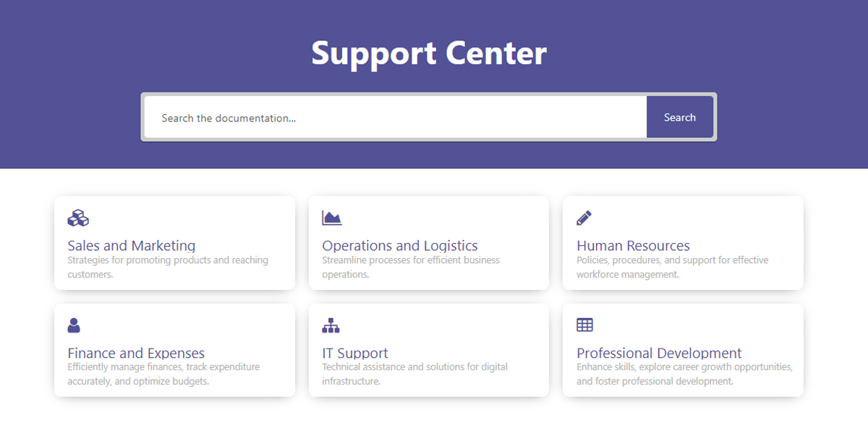
Task: Click the IT Support description text
Action: pos(414,374)
